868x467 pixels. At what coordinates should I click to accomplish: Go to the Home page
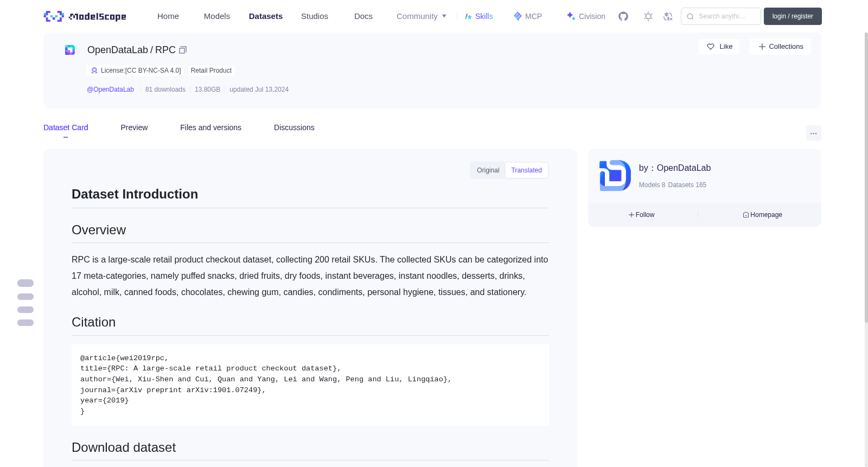[x=168, y=16]
